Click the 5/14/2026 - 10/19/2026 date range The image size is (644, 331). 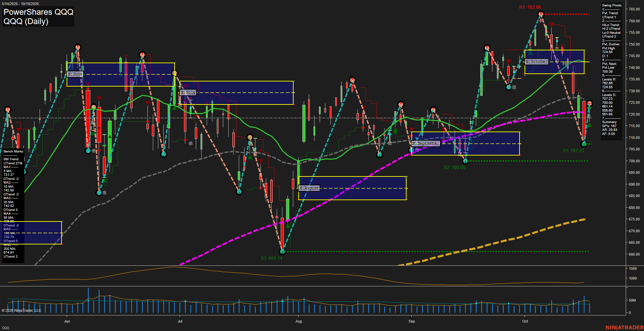(x=20, y=4)
